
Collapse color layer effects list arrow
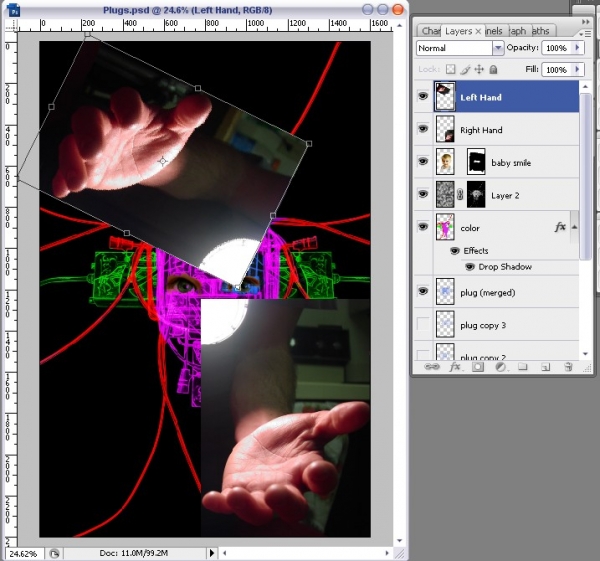point(574,227)
